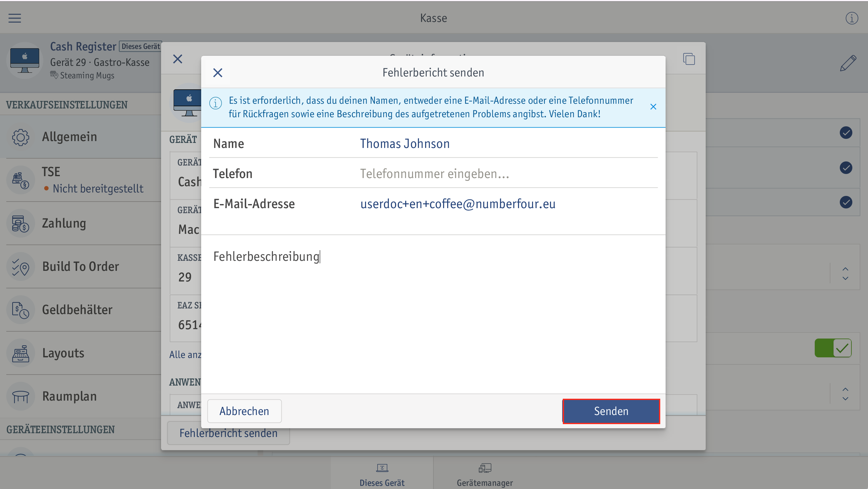Click Steaming Mugs label

click(87, 76)
